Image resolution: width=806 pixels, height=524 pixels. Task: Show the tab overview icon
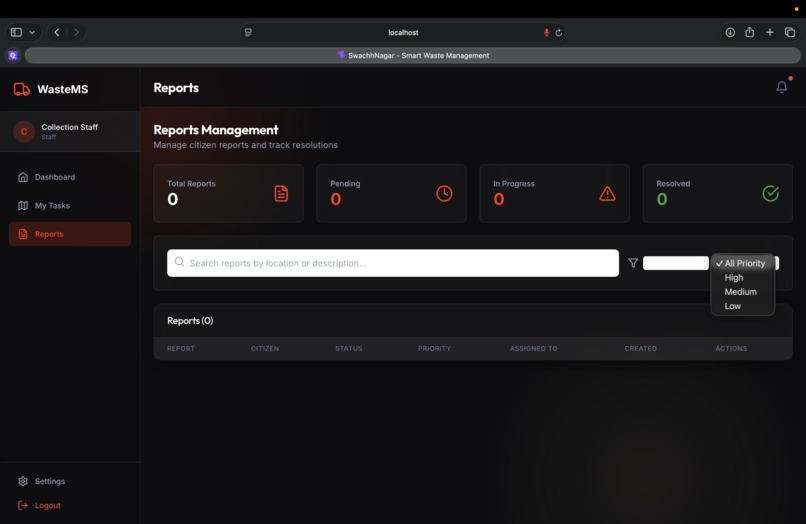[x=790, y=32]
